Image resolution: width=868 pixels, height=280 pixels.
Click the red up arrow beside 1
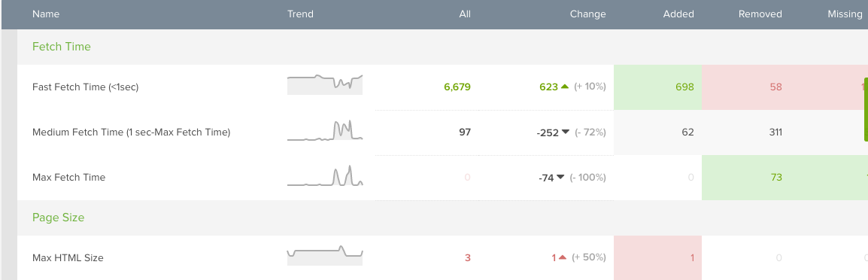pos(563,257)
